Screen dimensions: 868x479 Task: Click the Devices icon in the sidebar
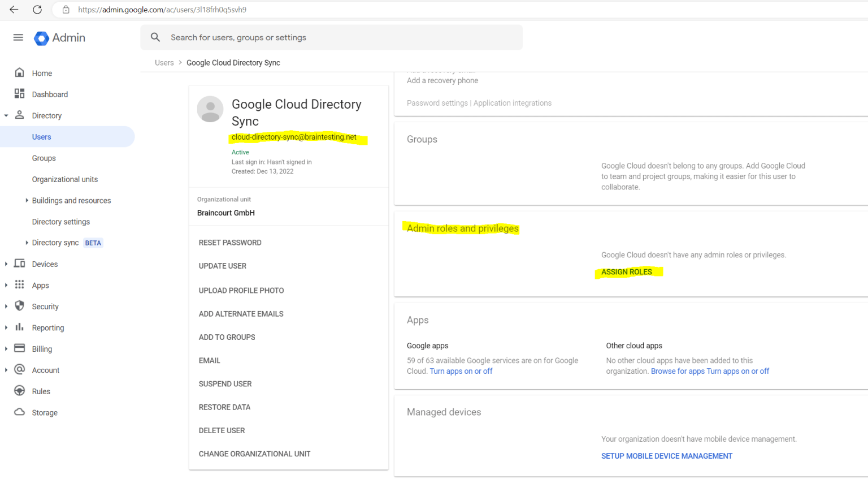click(x=20, y=264)
